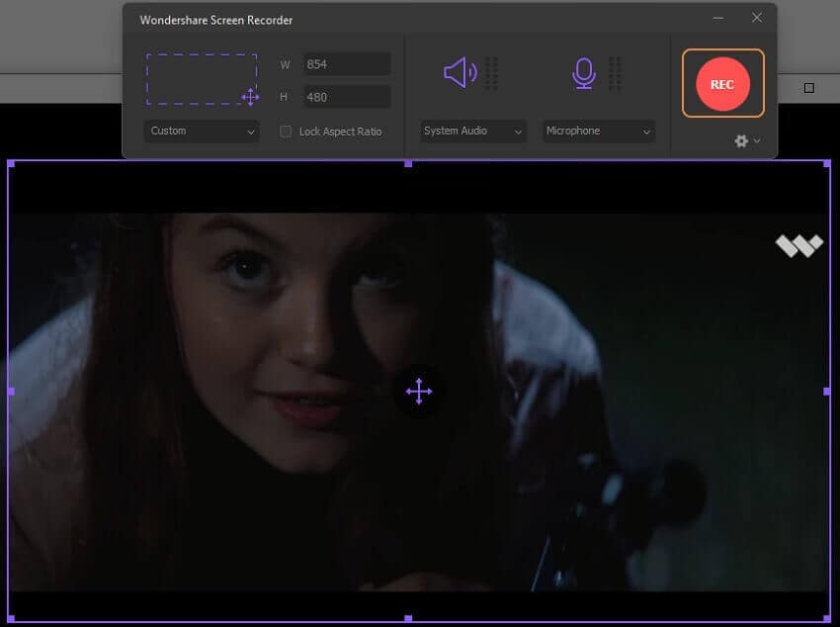Click the width field showing 854
Image resolution: width=840 pixels, height=627 pixels.
(x=347, y=64)
